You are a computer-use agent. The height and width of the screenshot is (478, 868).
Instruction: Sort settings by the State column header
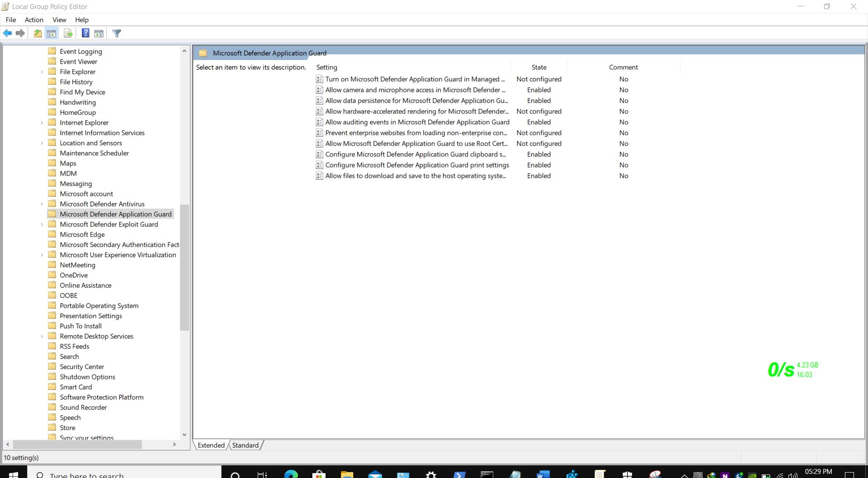pyautogui.click(x=539, y=67)
